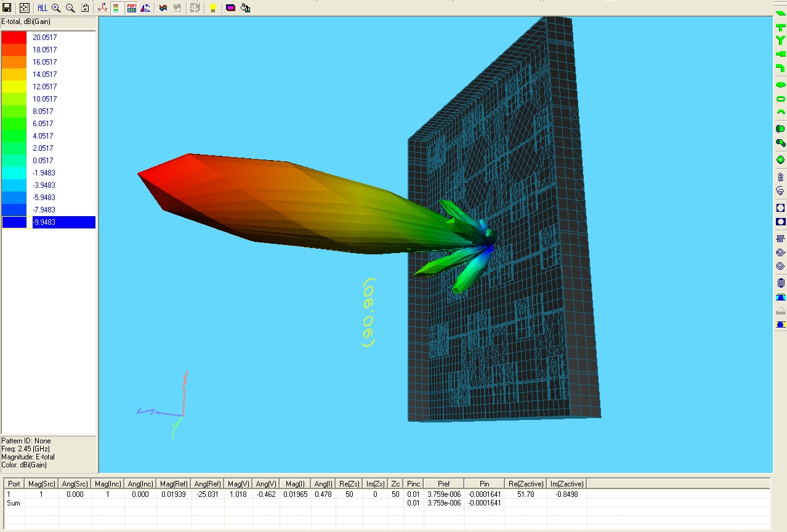Click the E-total, dBi(Gain) legend title

coord(26,22)
